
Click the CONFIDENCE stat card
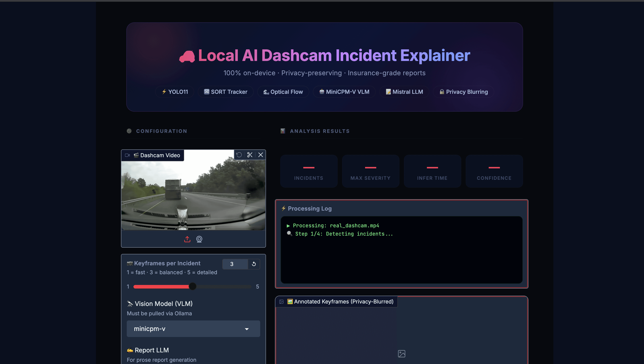(494, 171)
